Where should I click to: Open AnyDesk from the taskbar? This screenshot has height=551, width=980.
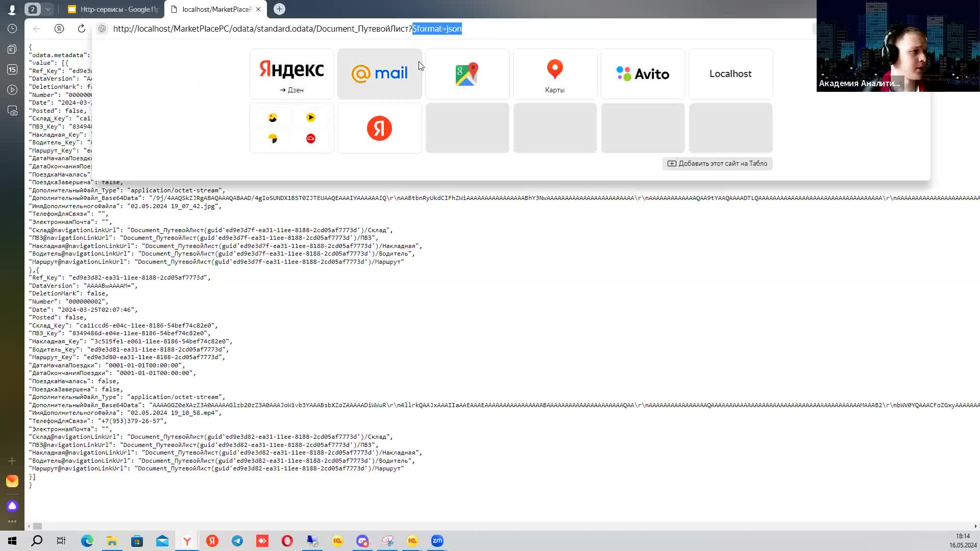[x=262, y=541]
